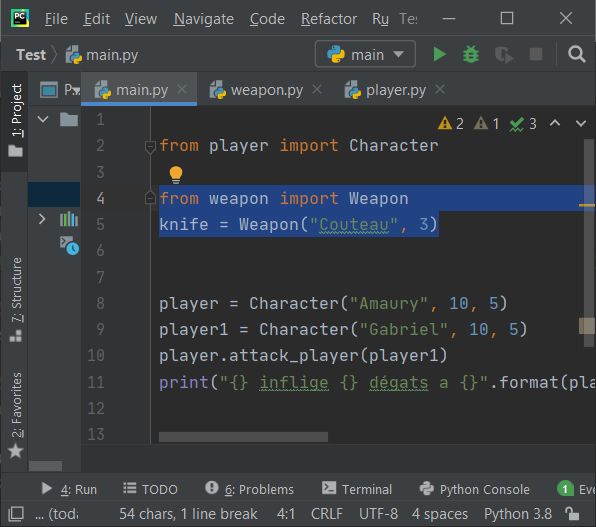Viewport: 596px width, 527px height.
Task: Click weak warning indicator showing 1
Action: pos(486,124)
